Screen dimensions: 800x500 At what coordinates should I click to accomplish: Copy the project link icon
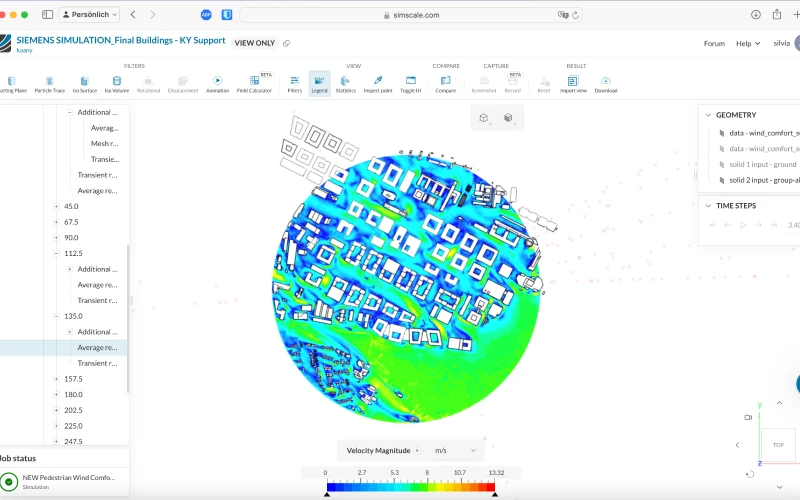point(287,43)
